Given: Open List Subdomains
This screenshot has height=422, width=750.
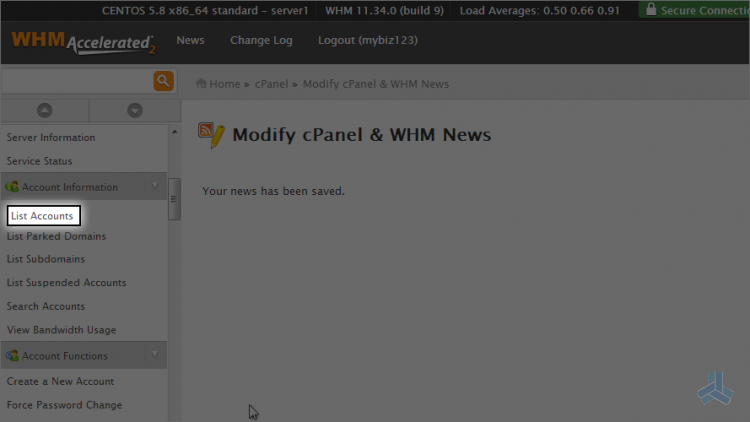Looking at the screenshot, I should [45, 259].
